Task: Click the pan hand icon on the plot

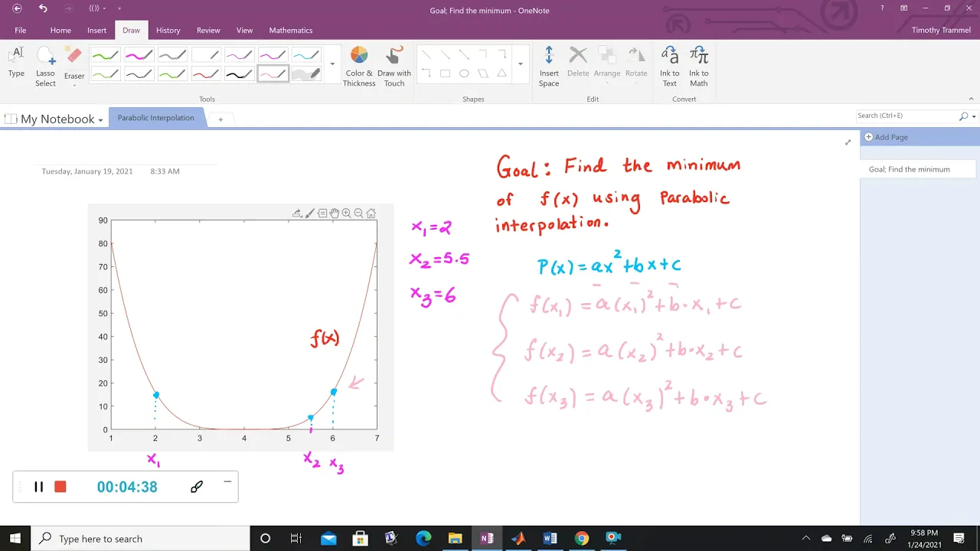Action: click(335, 214)
